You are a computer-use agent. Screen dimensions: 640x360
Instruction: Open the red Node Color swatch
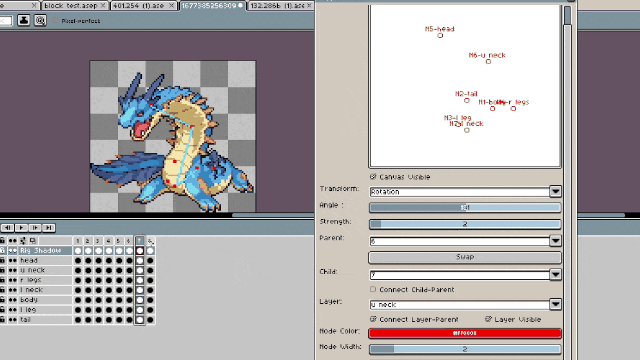pyautogui.click(x=465, y=333)
